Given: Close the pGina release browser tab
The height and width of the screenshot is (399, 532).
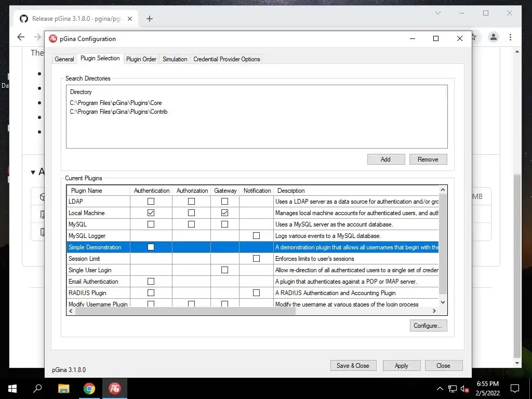Looking at the screenshot, I should 130,19.
